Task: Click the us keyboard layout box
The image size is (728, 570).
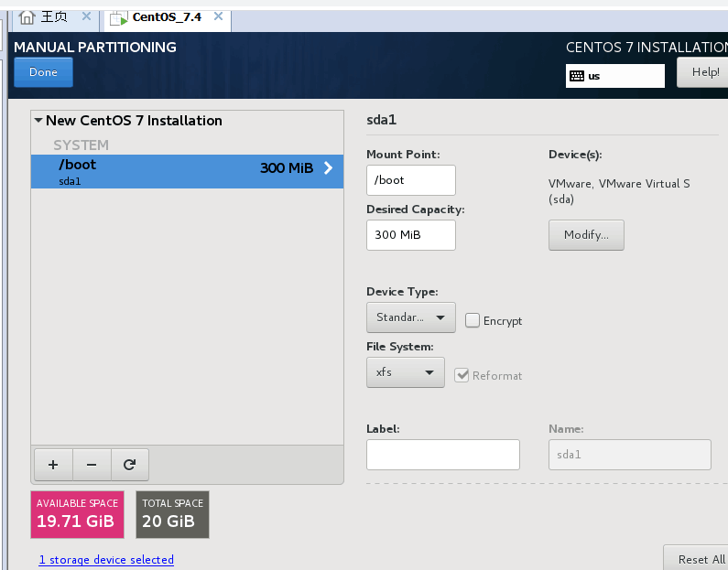Action: click(x=615, y=76)
